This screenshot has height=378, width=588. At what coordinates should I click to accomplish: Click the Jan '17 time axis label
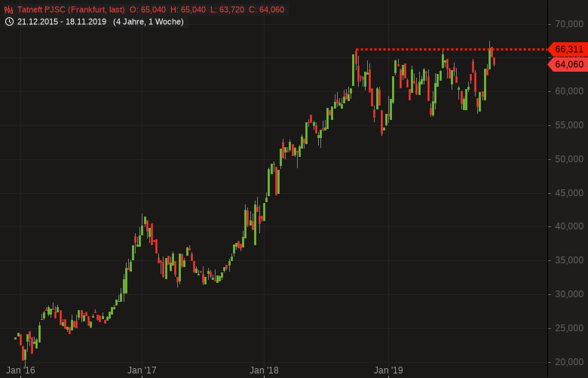pyautogui.click(x=142, y=370)
